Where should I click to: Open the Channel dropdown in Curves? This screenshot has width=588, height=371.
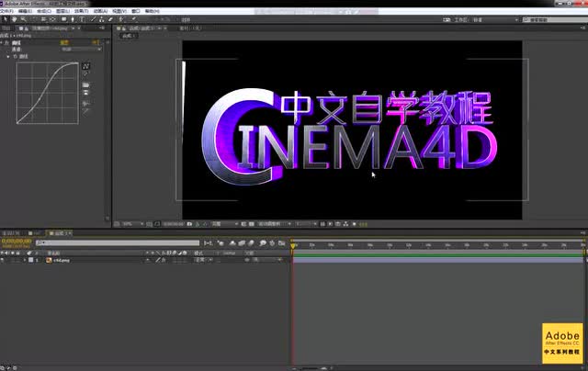point(82,50)
